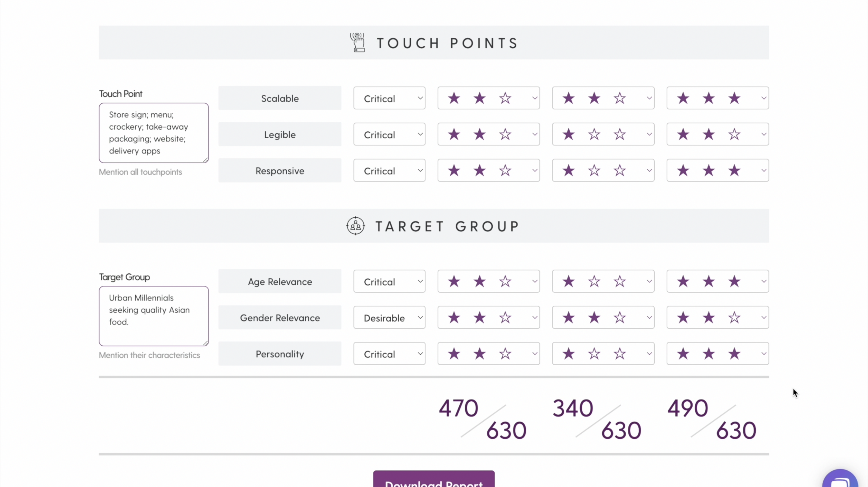The width and height of the screenshot is (868, 487).
Task: Click the Touch Points hand icon
Action: tap(357, 42)
